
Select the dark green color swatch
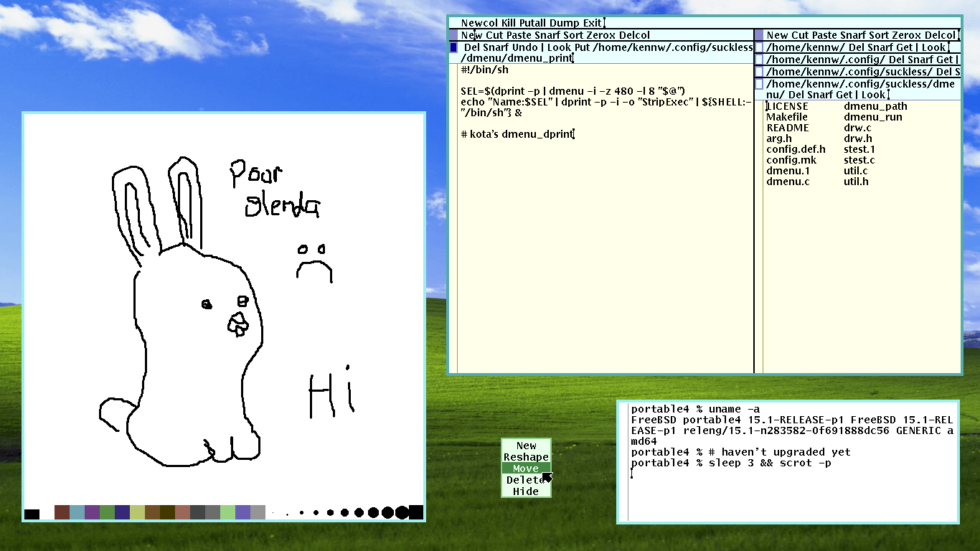click(107, 512)
